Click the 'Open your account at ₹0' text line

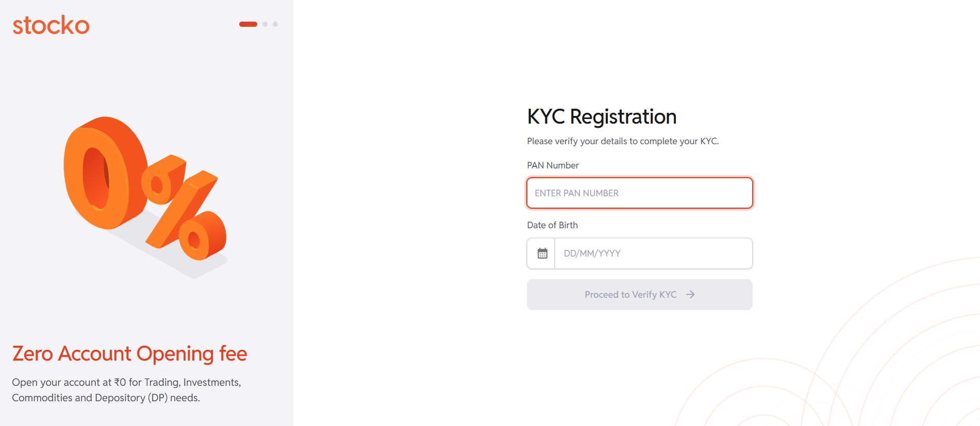click(126, 382)
